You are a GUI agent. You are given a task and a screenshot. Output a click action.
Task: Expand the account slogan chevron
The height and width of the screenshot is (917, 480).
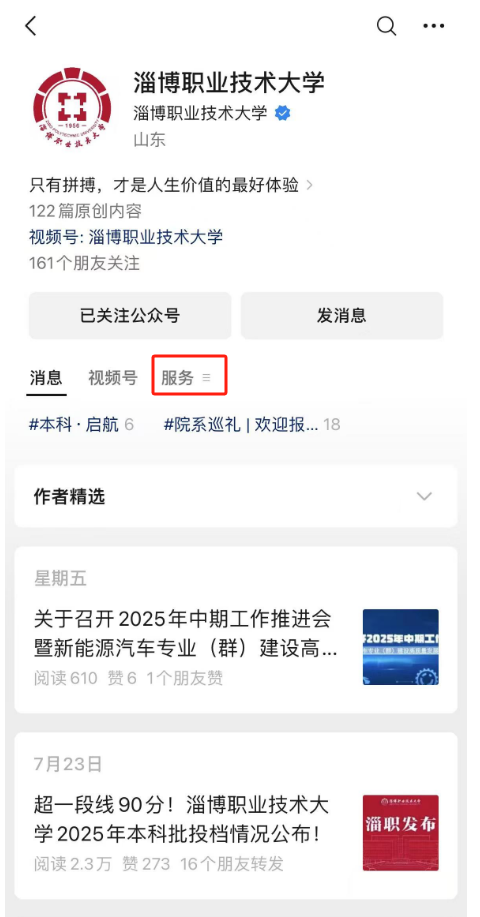310,186
